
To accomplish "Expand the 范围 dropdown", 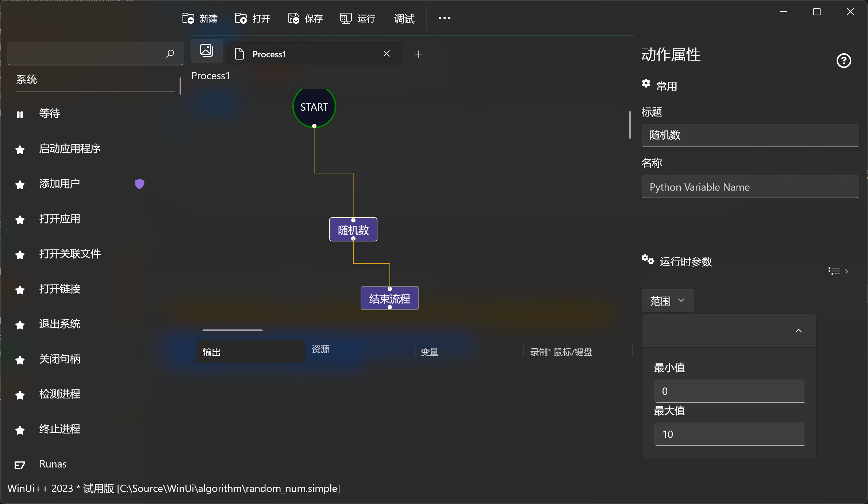I will [x=667, y=301].
